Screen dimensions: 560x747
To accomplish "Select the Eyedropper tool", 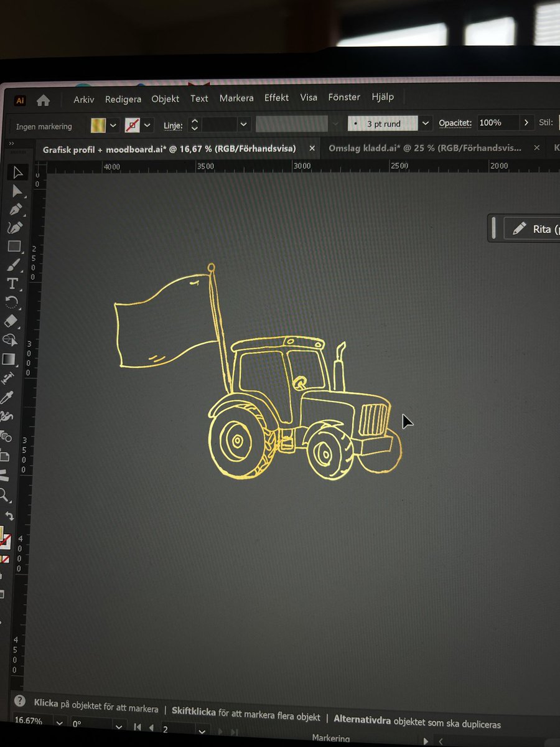I will (7, 397).
